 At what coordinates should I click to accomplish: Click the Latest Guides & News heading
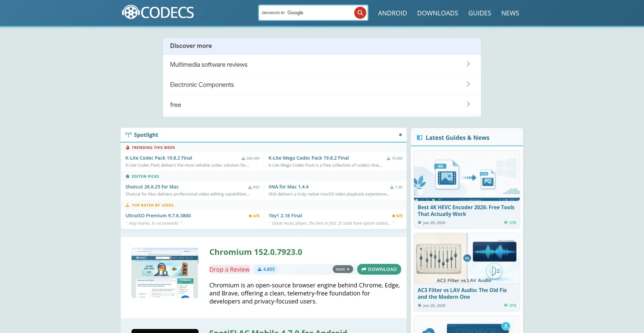[x=457, y=137]
